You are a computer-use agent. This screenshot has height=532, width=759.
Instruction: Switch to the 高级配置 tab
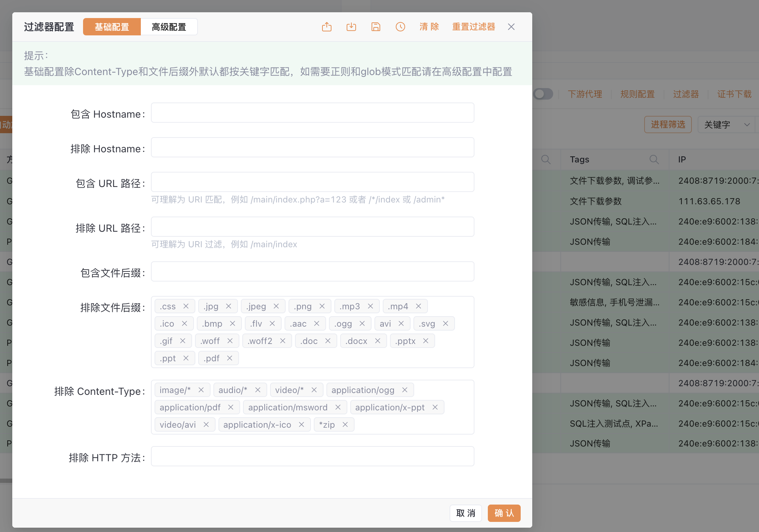point(169,27)
